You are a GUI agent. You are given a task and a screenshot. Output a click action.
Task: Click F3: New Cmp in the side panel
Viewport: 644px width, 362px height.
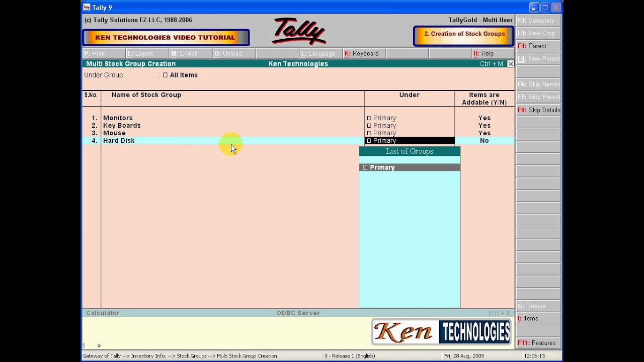(x=538, y=33)
